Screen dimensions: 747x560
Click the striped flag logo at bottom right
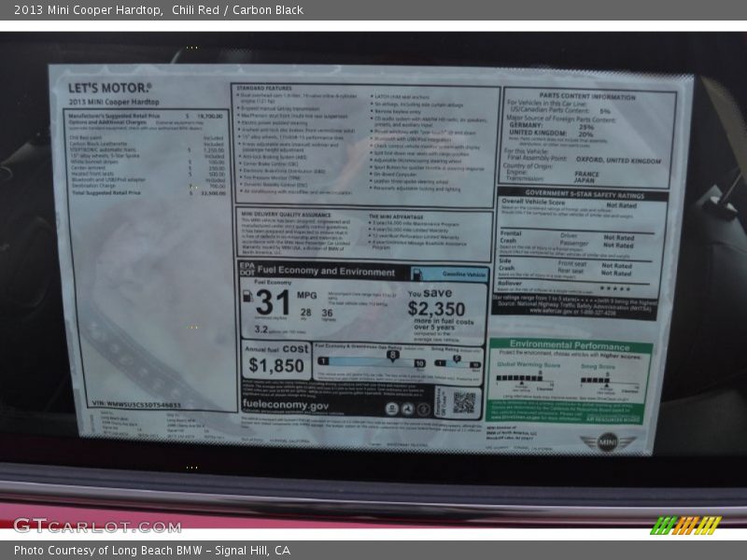coord(685,525)
